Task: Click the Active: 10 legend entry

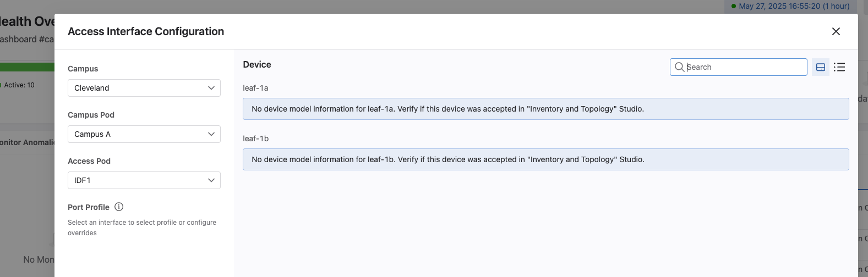Action: 19,85
